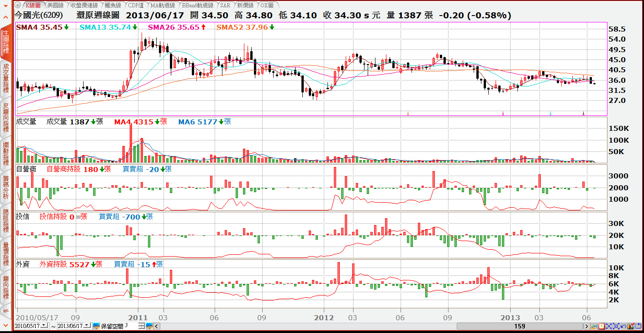Viewport: 644px width, 333px height.
Task: Click the shrink arrows zoom-out icon
Action: [609, 326]
